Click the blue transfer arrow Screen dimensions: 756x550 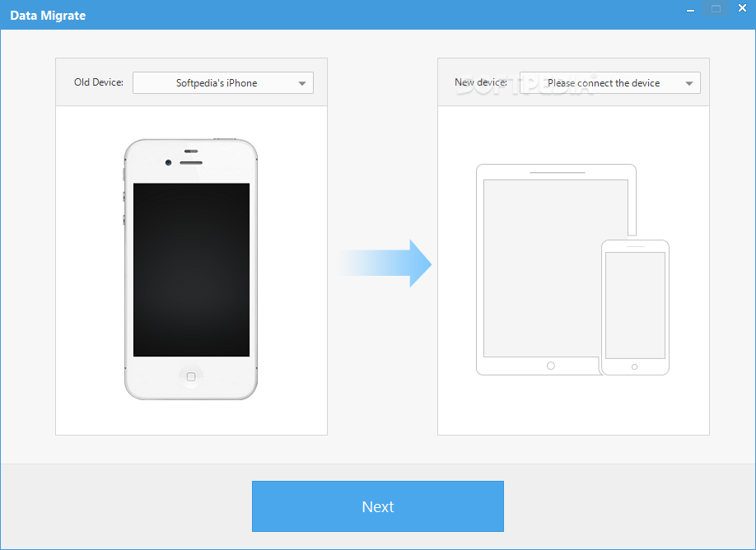pos(385,263)
